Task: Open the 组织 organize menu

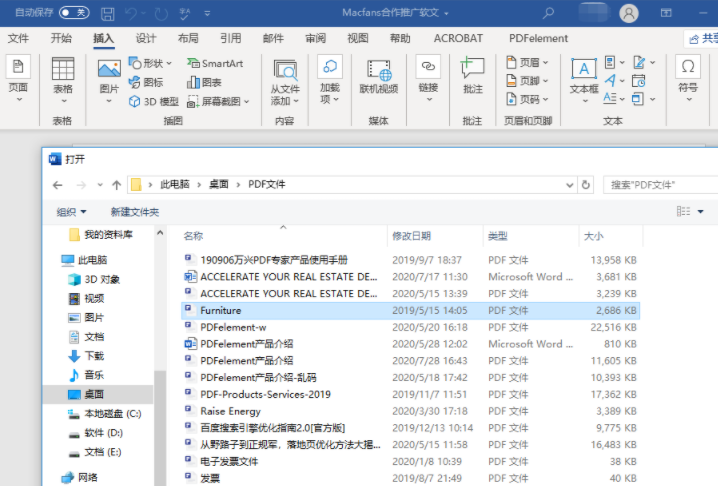Action: click(71, 212)
